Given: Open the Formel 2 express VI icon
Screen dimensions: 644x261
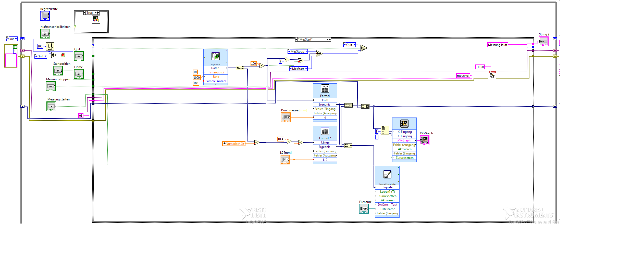Looking at the screenshot, I should (x=325, y=131).
